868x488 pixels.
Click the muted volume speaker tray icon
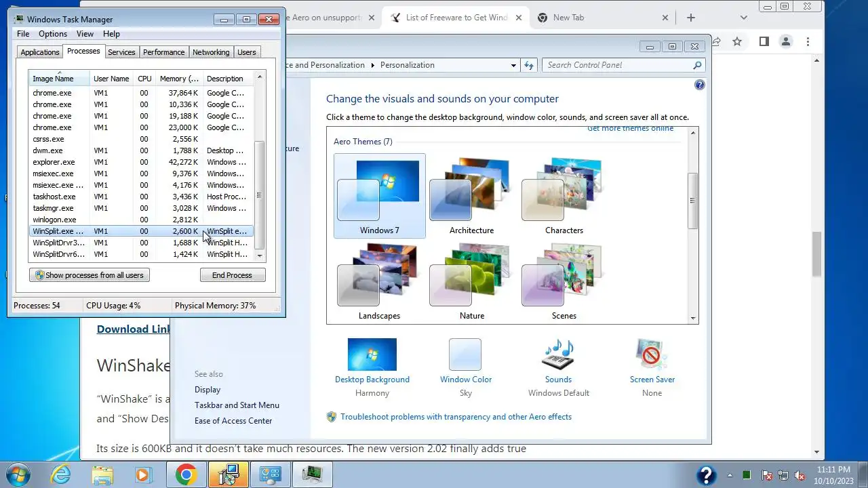pyautogui.click(x=800, y=475)
